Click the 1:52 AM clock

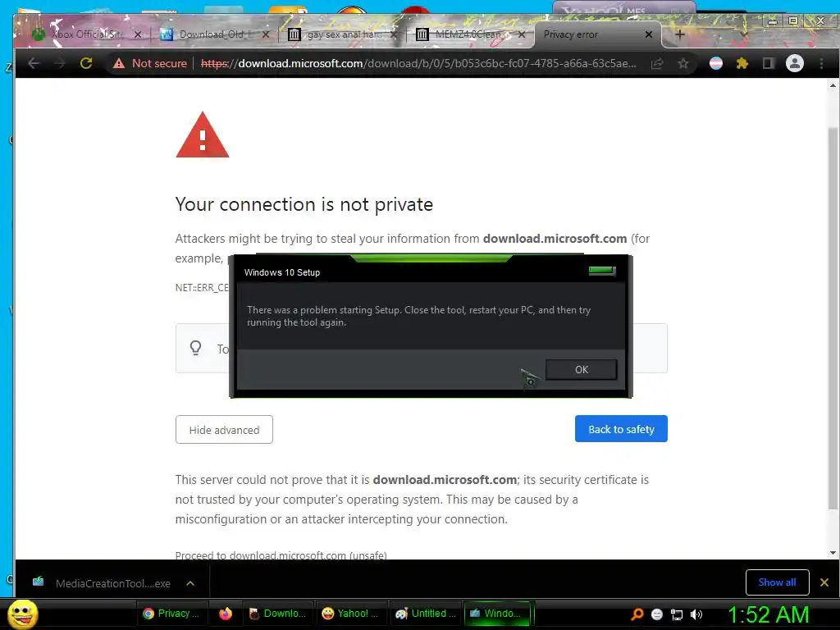point(768,614)
